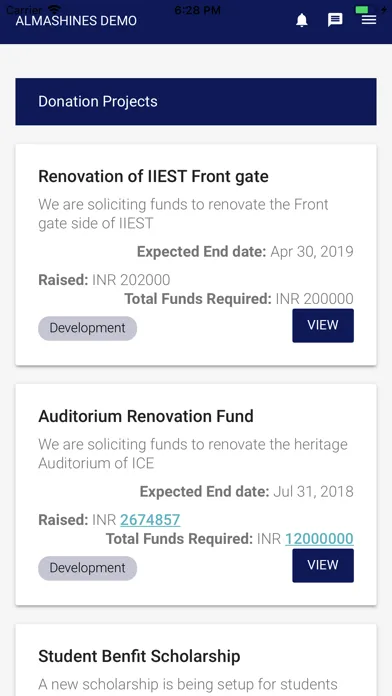Screen dimensions: 392x696
Task: Open the total funds link 12000000
Action: pos(319,539)
